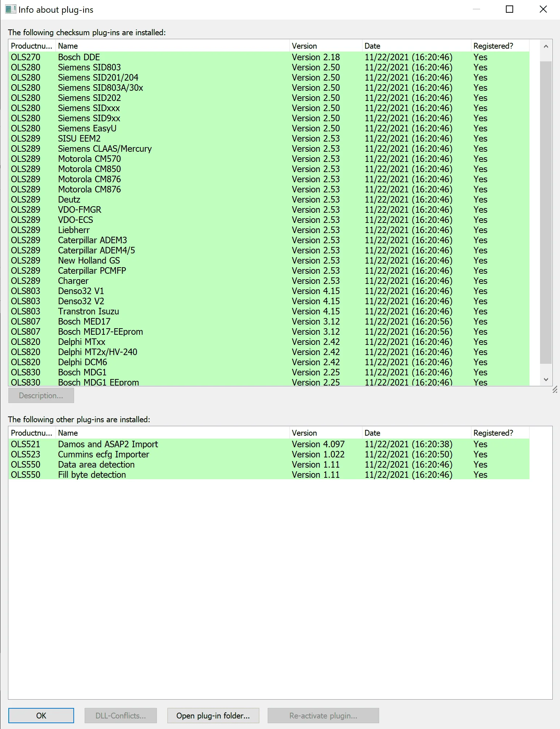Click the Info about plug-ins window icon
Viewport: 560px width, 729px height.
[11, 9]
